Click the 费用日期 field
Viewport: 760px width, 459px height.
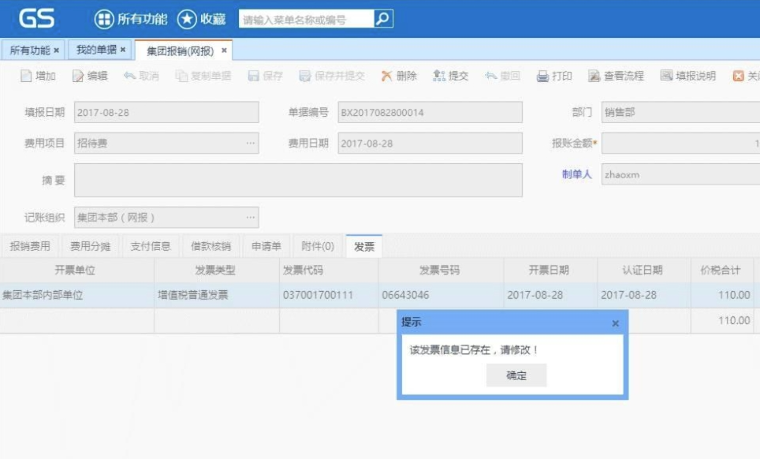[x=430, y=143]
